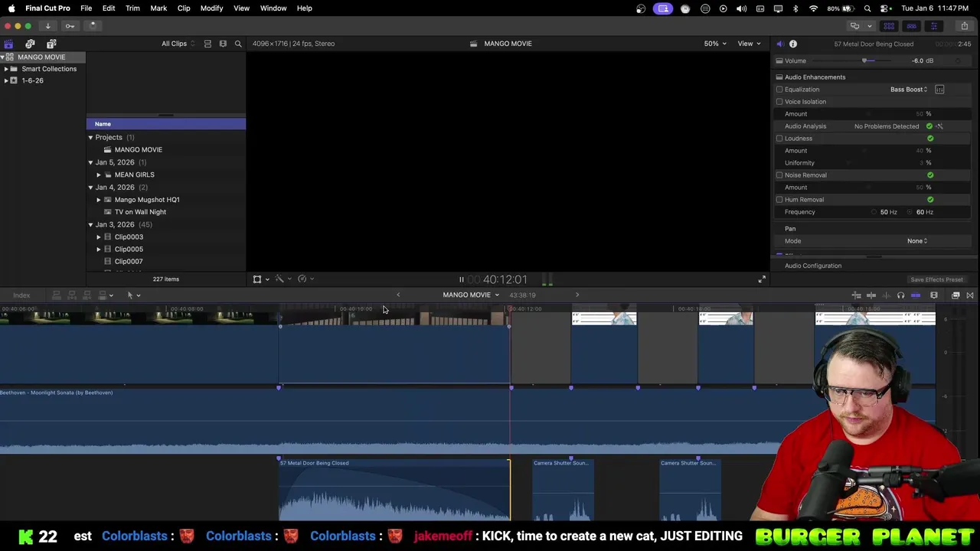Open the equalization controls graph button
This screenshot has height=551, width=980.
(x=939, y=90)
